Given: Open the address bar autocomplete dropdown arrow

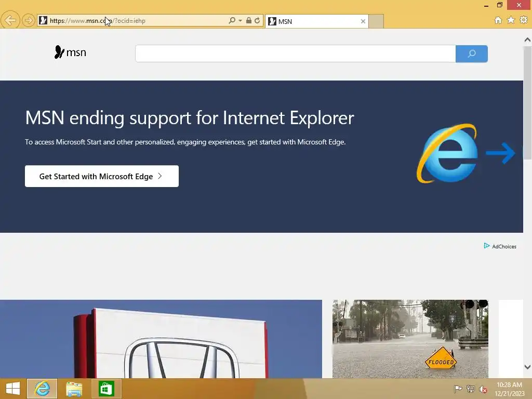Looking at the screenshot, I should [x=240, y=21].
